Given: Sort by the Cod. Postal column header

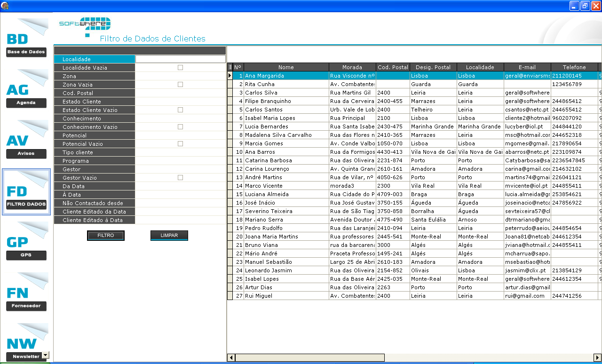Looking at the screenshot, I should pos(393,67).
